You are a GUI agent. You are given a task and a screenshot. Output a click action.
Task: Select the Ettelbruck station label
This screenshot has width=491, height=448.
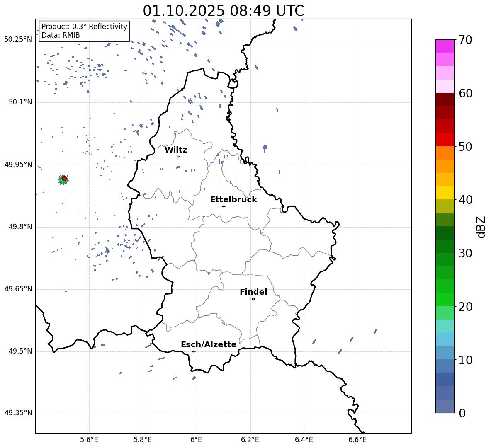pyautogui.click(x=233, y=200)
